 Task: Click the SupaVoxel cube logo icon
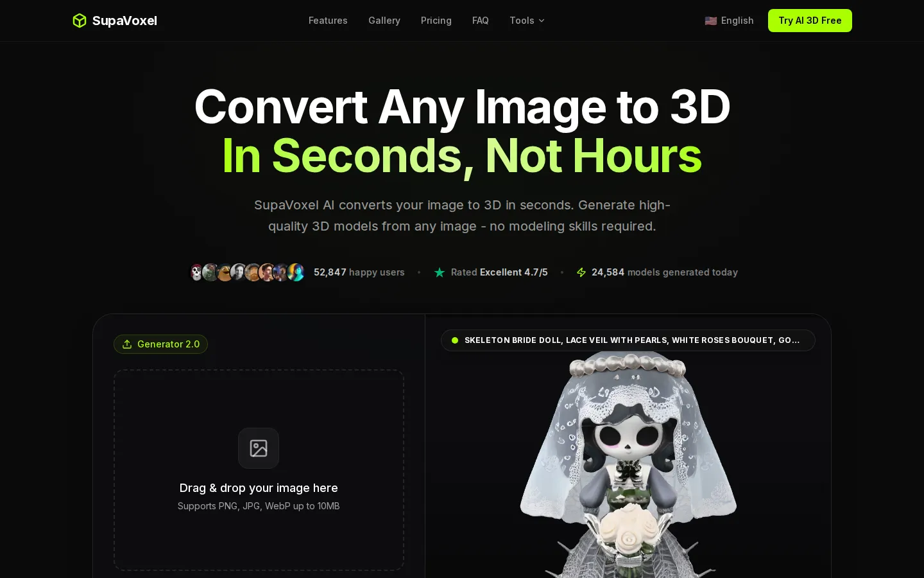pos(80,21)
